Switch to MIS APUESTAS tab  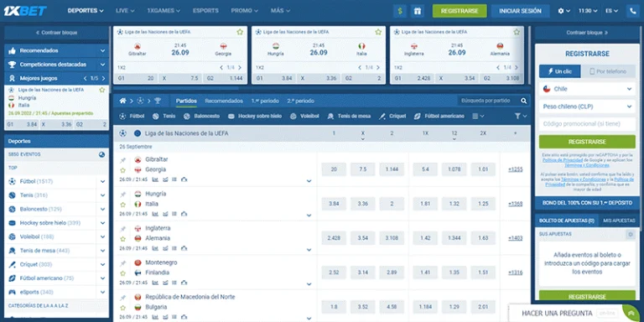click(x=619, y=221)
